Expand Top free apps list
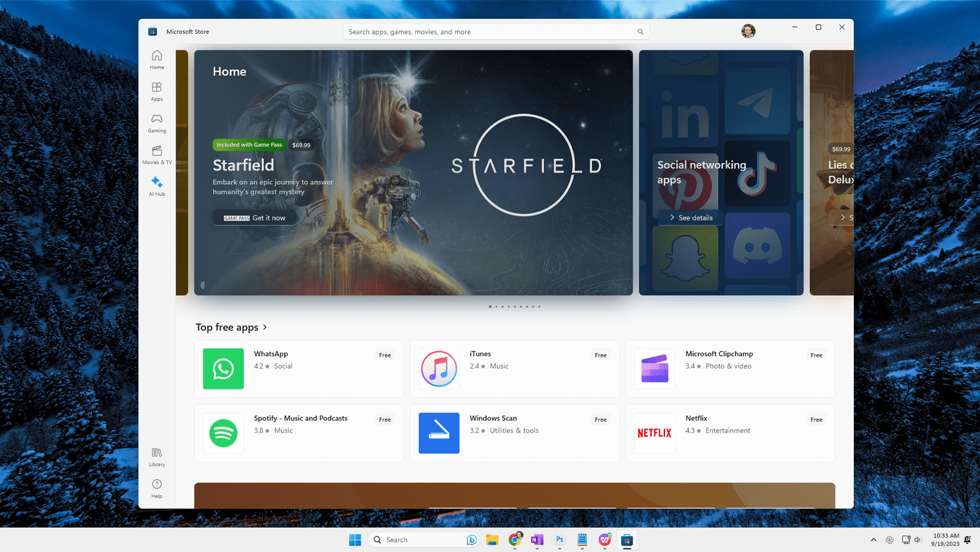 point(232,327)
